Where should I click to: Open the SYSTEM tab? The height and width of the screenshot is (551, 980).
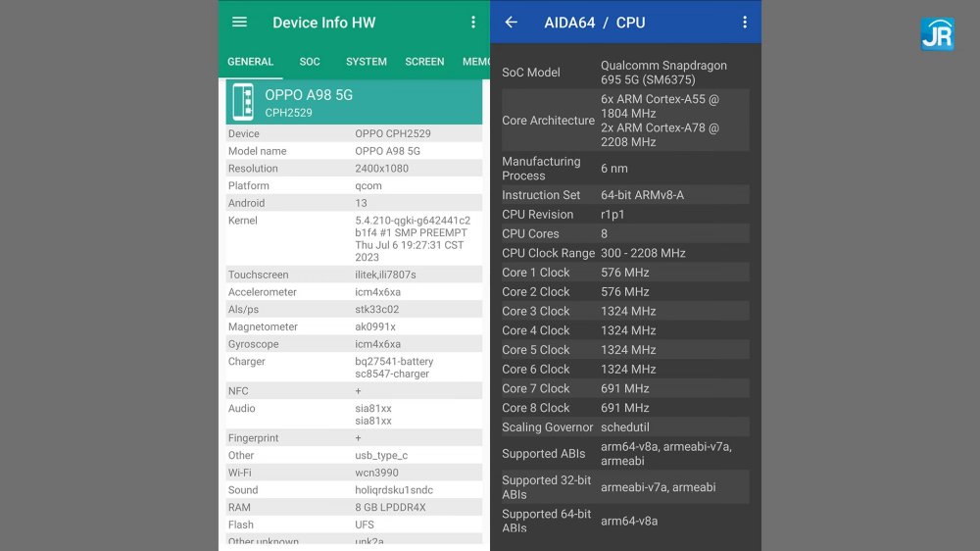[367, 62]
